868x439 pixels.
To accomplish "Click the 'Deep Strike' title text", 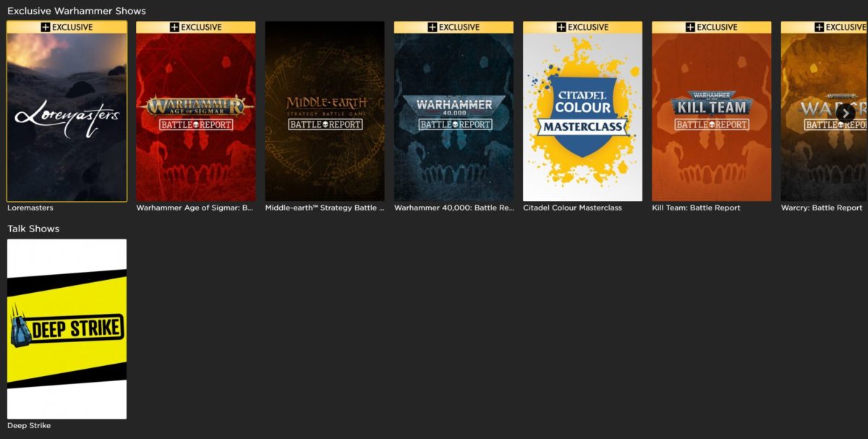I will click(x=29, y=426).
